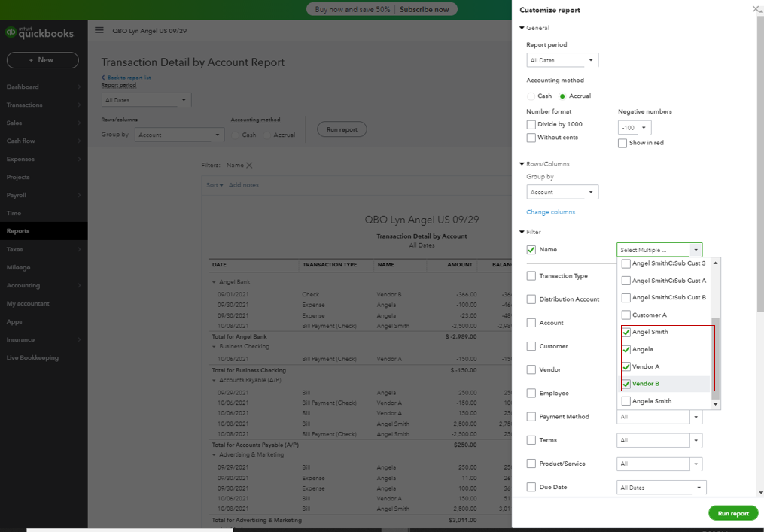The width and height of the screenshot is (764, 532).
Task: Remove the Name filter with X icon
Action: 249,166
